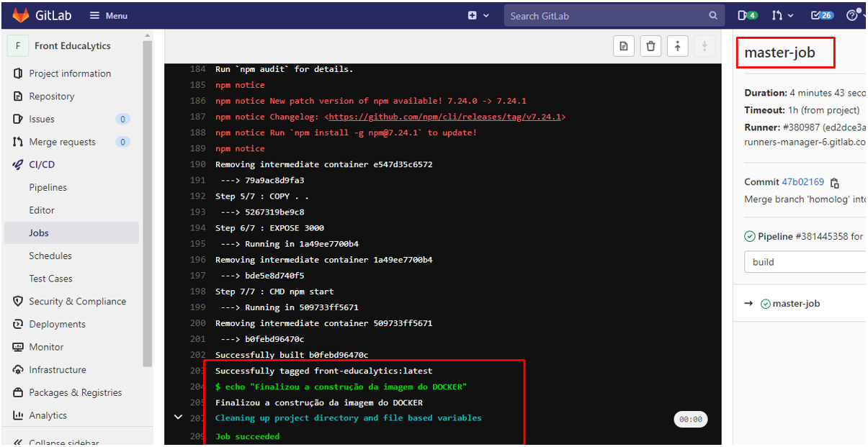Open Test Cases submenu item
Viewport: 868px width, 447px height.
pos(50,279)
